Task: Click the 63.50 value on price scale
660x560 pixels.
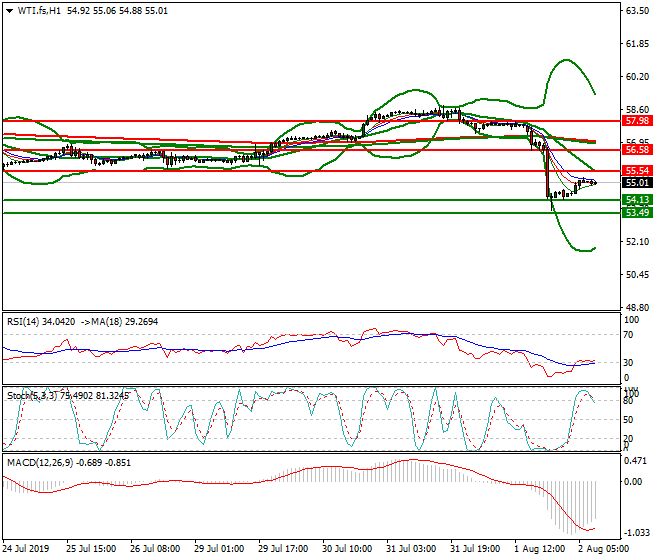Action: tap(637, 12)
